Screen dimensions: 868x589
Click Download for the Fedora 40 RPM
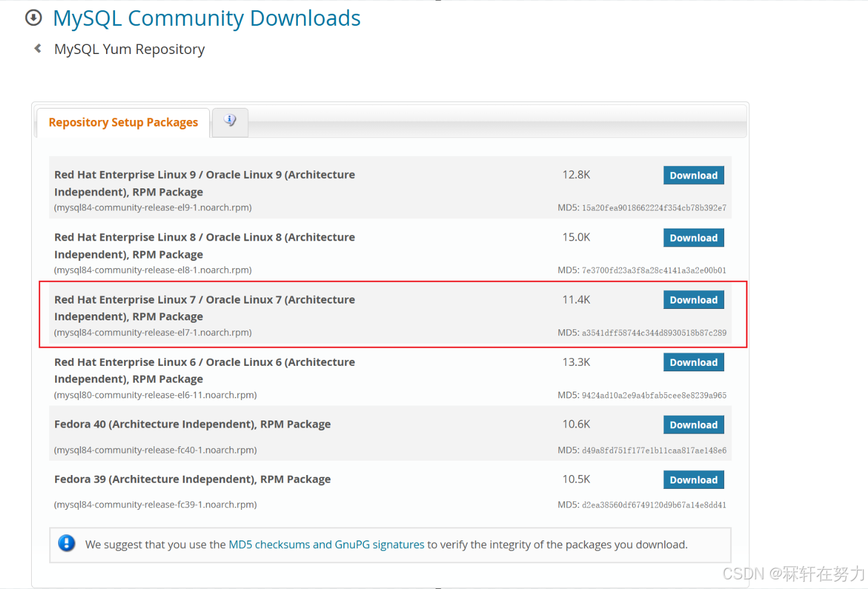pos(693,425)
